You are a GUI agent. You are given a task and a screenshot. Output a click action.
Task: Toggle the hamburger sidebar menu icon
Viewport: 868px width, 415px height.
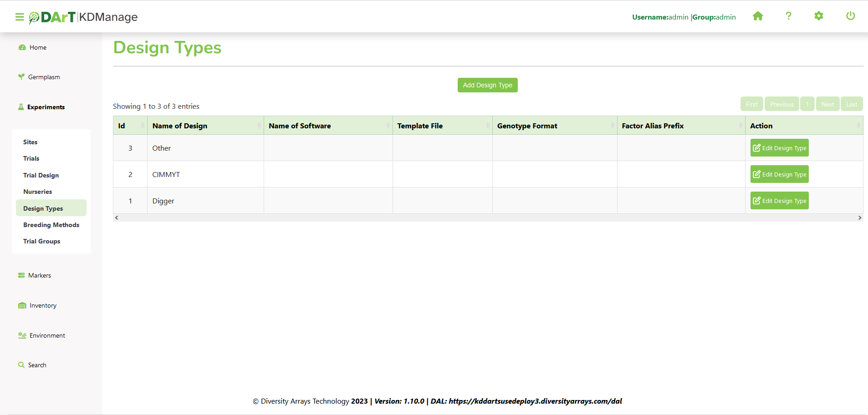(x=19, y=17)
